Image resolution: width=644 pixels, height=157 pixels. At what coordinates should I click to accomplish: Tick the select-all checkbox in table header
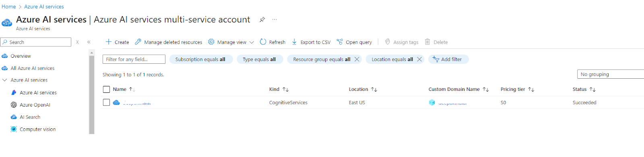coord(106,89)
